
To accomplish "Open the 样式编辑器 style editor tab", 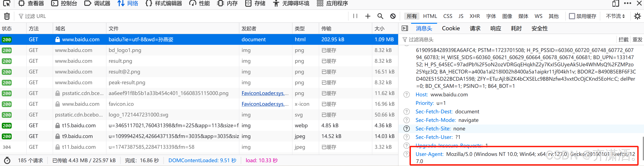I will coord(164,3).
